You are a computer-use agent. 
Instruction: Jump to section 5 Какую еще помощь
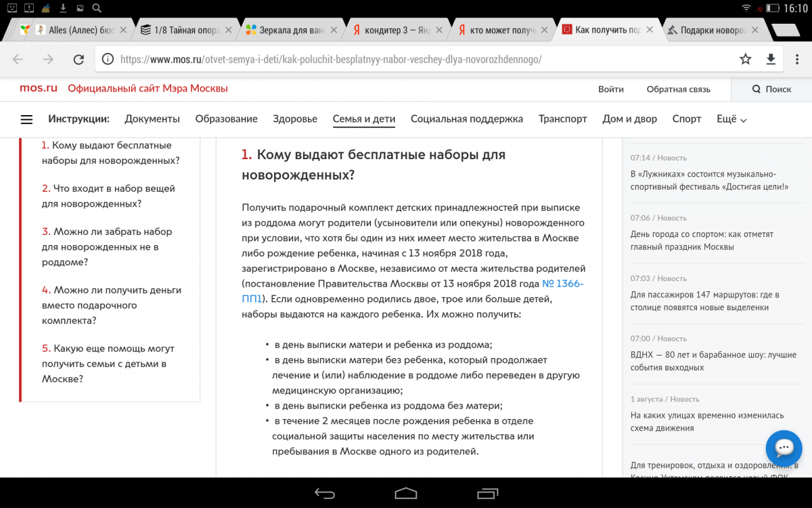[108, 364]
